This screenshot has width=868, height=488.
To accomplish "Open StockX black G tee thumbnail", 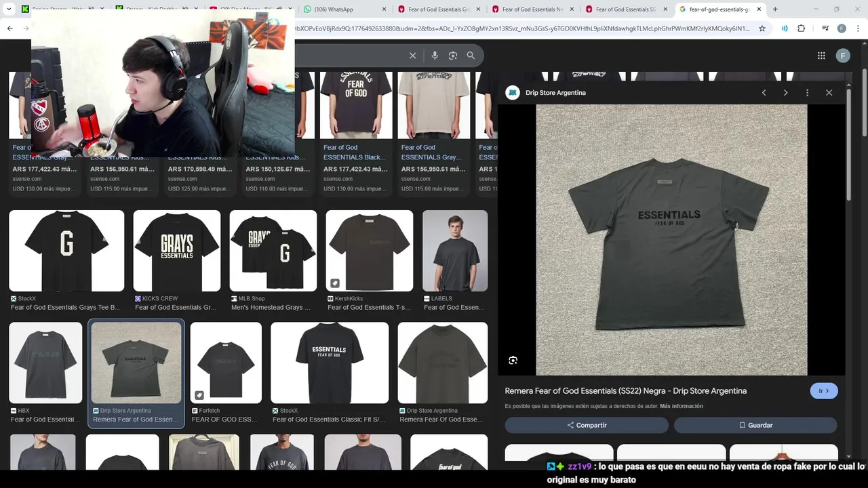I will pos(66,251).
